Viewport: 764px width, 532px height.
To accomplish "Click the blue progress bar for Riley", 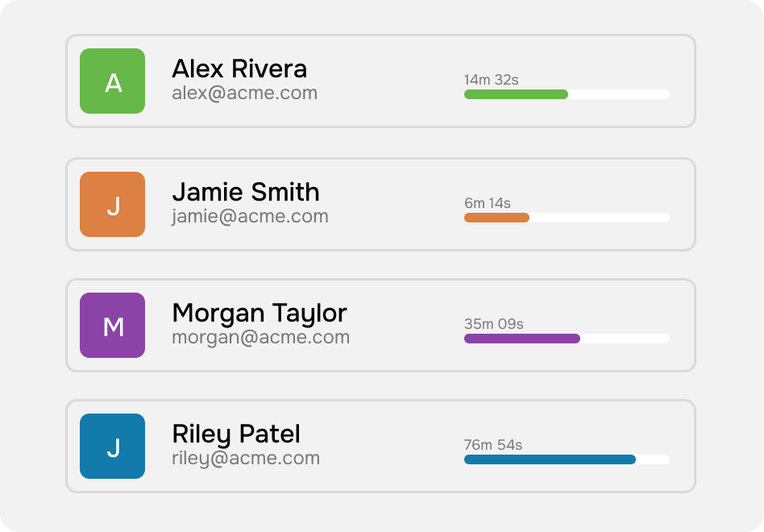I will 567,459.
